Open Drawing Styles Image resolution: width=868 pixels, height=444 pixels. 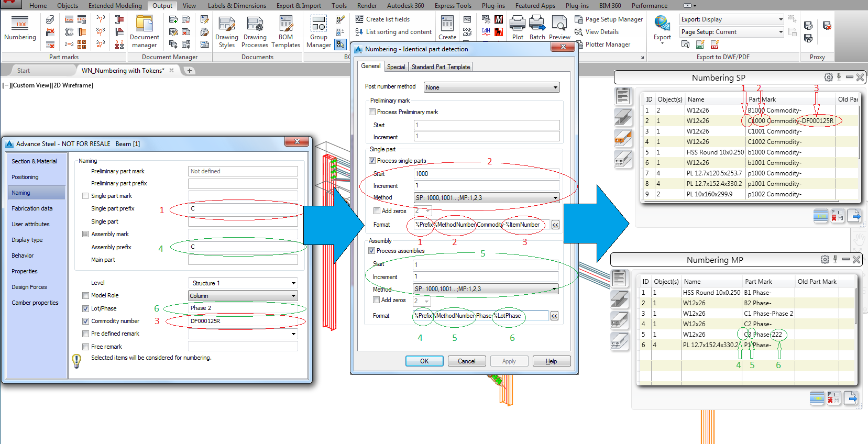[226, 32]
